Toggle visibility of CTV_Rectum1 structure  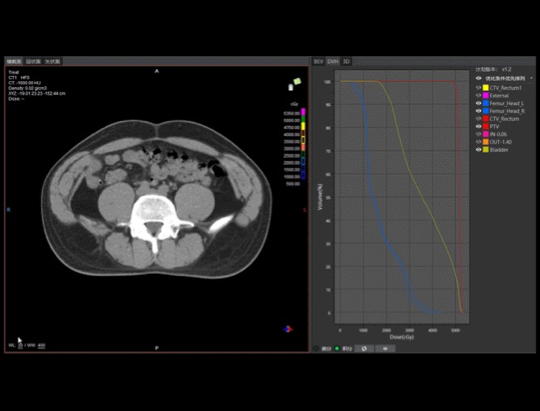tap(478, 88)
